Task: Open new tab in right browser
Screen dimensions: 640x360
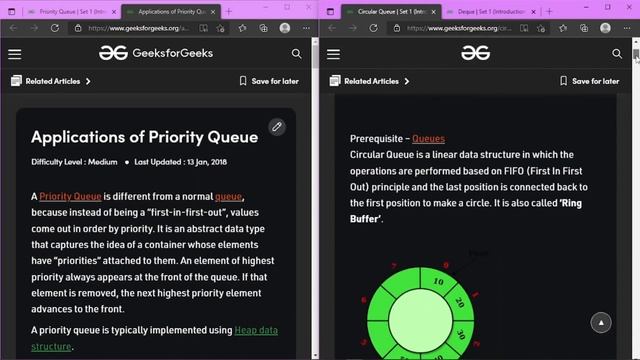Action: coord(549,12)
